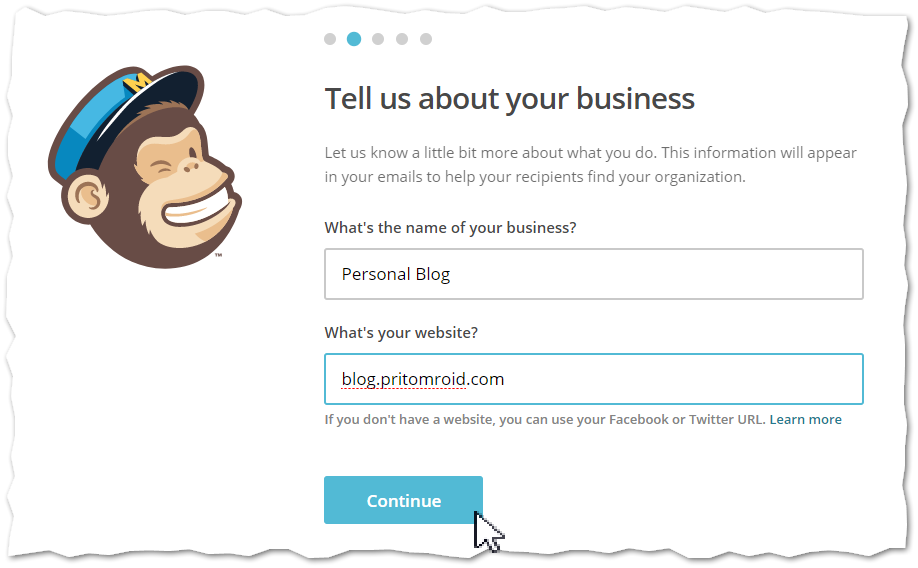This screenshot has width=918, height=568.
Task: Click the Continue button
Action: (403, 500)
